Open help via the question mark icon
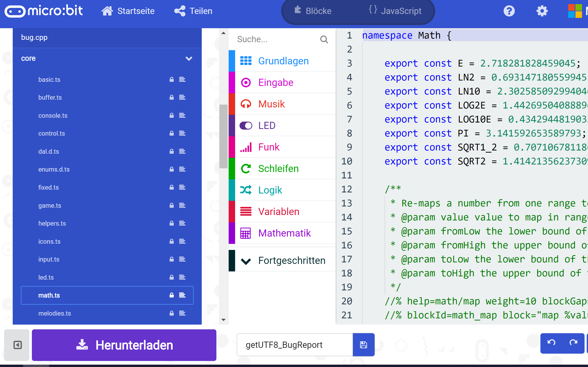 coord(509,11)
